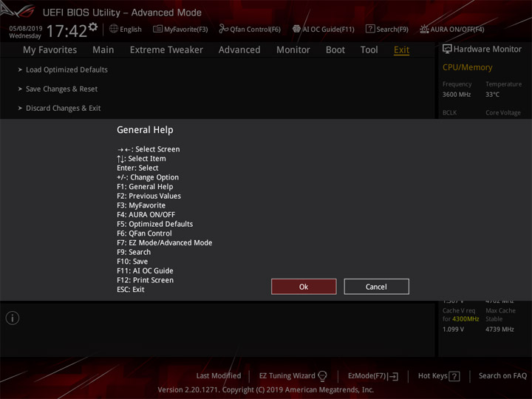Viewport: 532px width, 399px height.
Task: Open Qfan Control(F6)
Action: click(250, 29)
